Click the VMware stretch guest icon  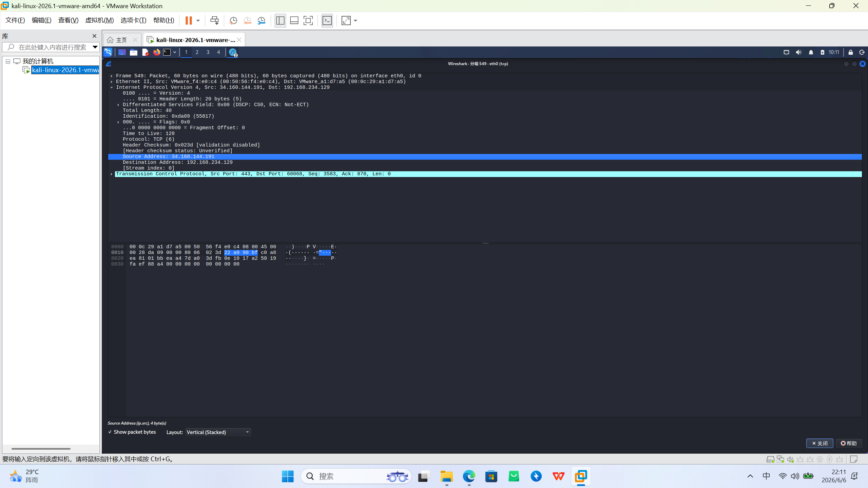(x=346, y=20)
